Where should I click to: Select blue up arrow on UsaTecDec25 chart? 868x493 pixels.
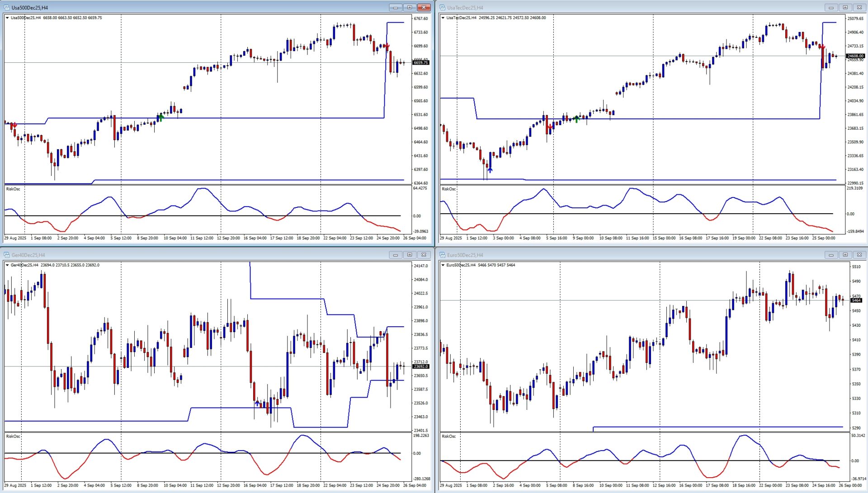pos(490,170)
